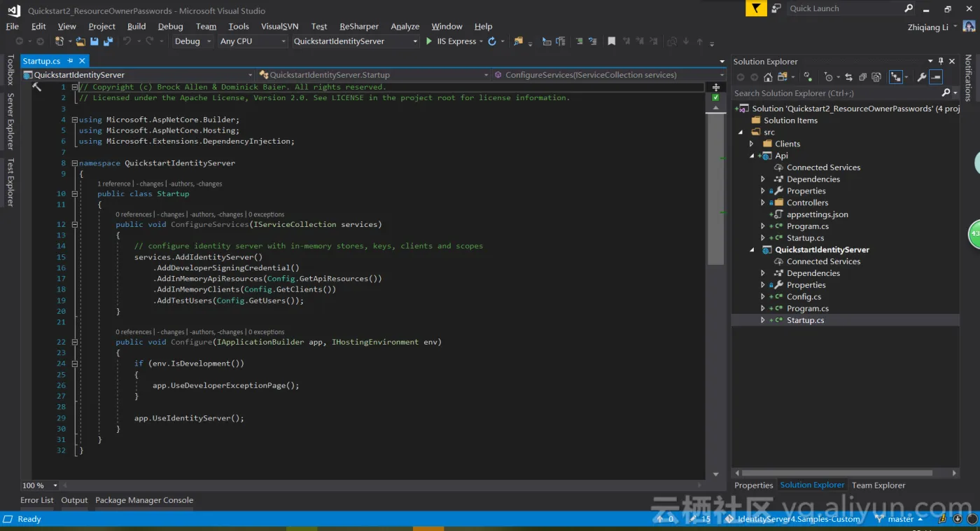Expand the Controllers folder under Api
Screen dimensions: 980x531
tap(763, 202)
